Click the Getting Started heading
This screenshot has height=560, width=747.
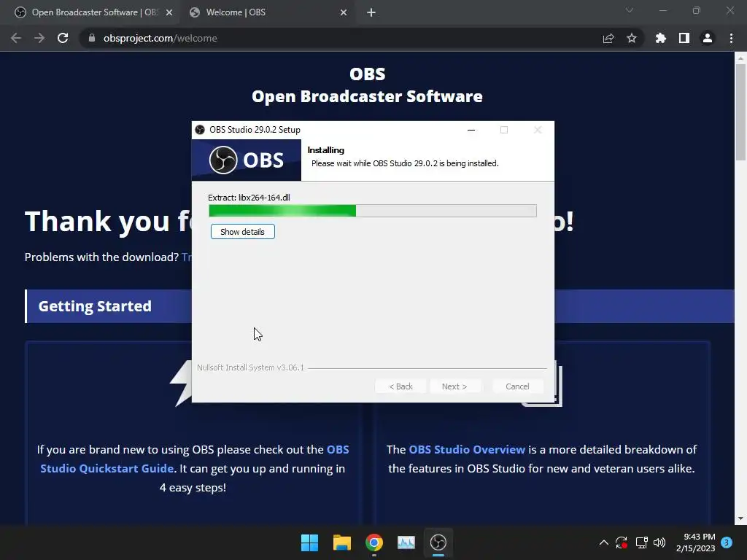[95, 306]
